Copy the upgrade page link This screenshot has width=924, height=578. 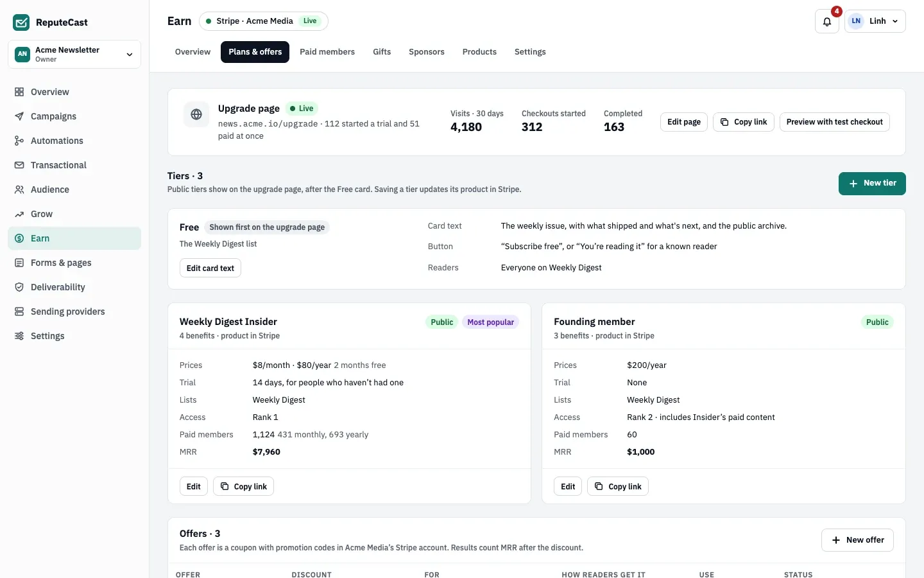[744, 122]
